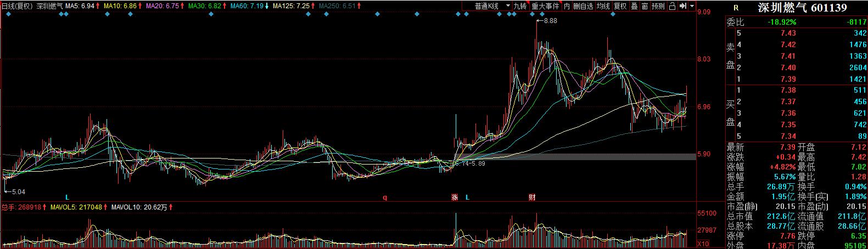This screenshot has height=249, width=868.
Task: Click the lock icon in the chart toolbar
Action: (x=673, y=6)
